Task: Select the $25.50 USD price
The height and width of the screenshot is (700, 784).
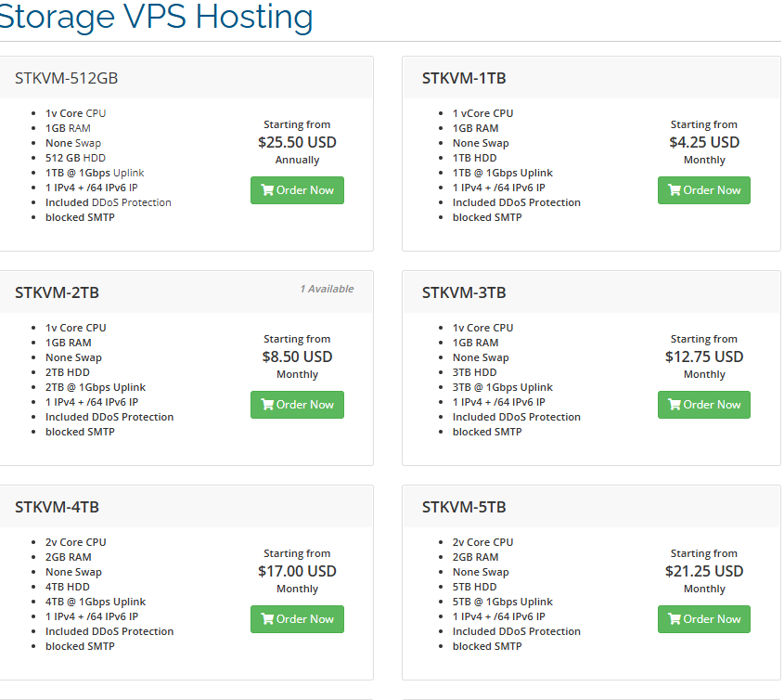Action: (297, 143)
